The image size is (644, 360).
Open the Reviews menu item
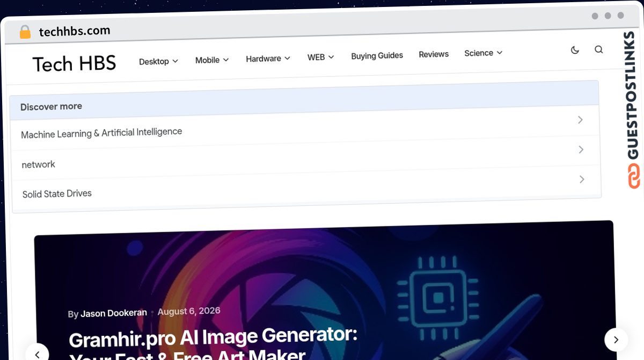[434, 54]
